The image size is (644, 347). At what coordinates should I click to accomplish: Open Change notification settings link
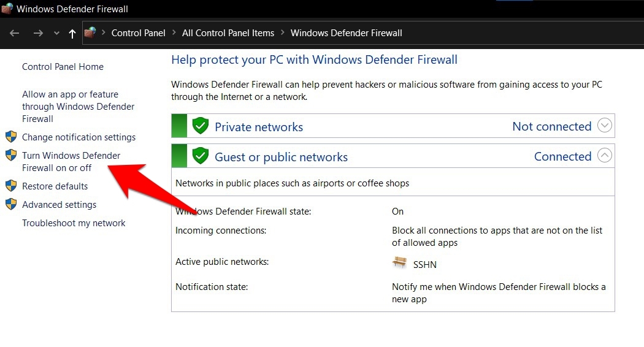point(79,137)
